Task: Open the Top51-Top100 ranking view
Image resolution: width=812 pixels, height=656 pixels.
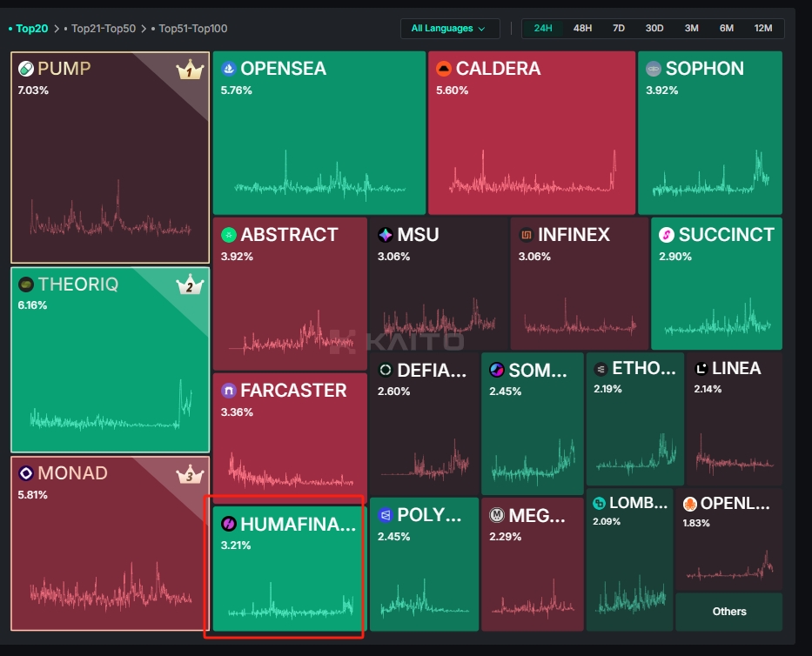Action: point(192,29)
